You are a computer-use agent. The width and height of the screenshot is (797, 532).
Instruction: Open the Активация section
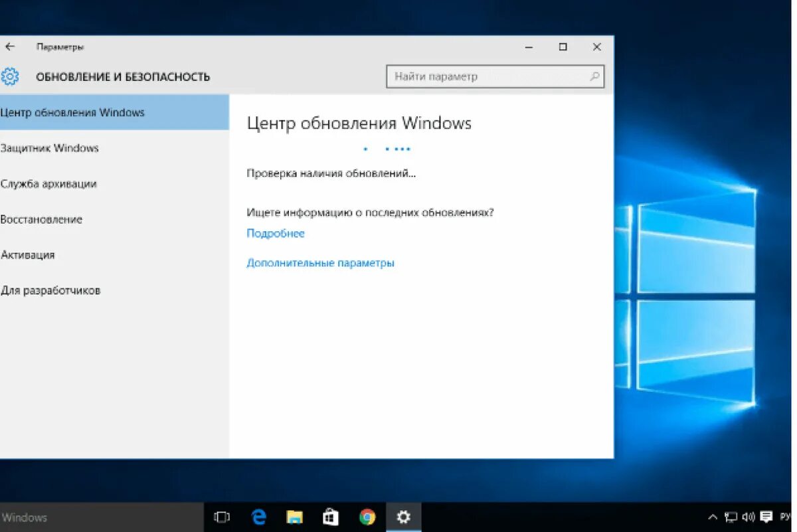click(x=114, y=255)
